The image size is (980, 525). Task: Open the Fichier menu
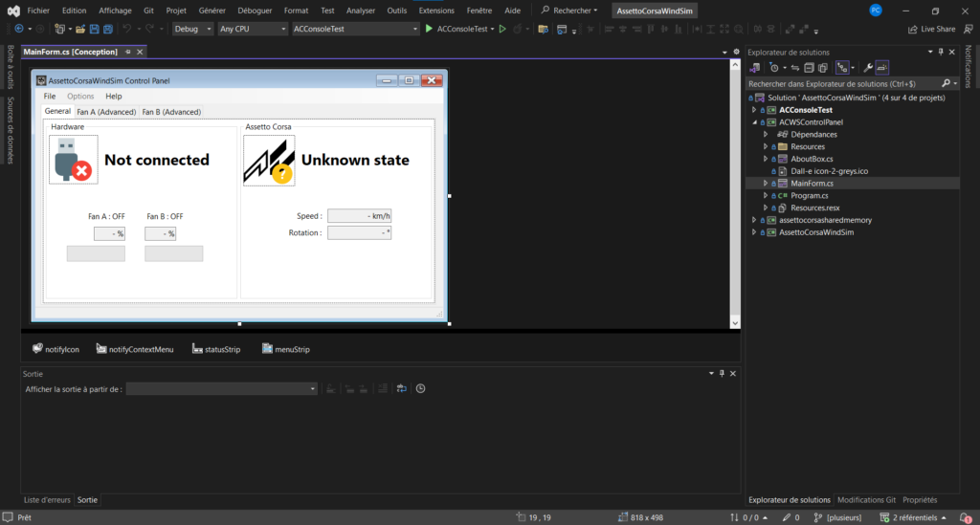[x=38, y=11]
